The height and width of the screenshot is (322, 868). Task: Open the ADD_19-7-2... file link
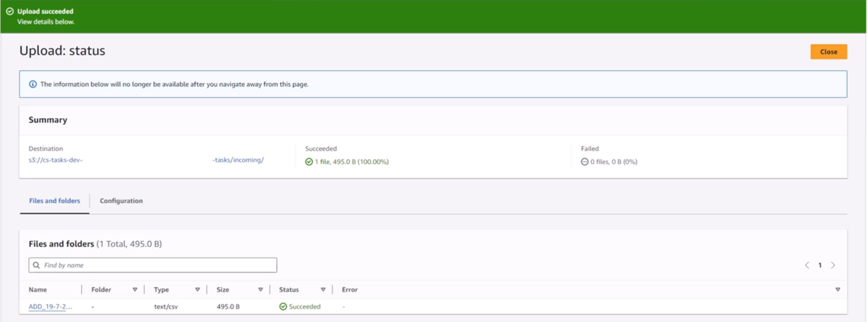click(x=50, y=307)
